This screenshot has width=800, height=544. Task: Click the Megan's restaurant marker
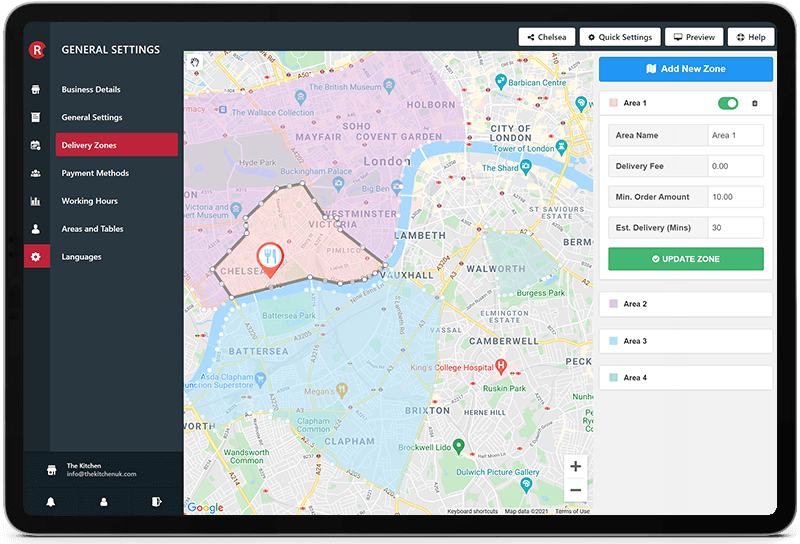[x=342, y=390]
